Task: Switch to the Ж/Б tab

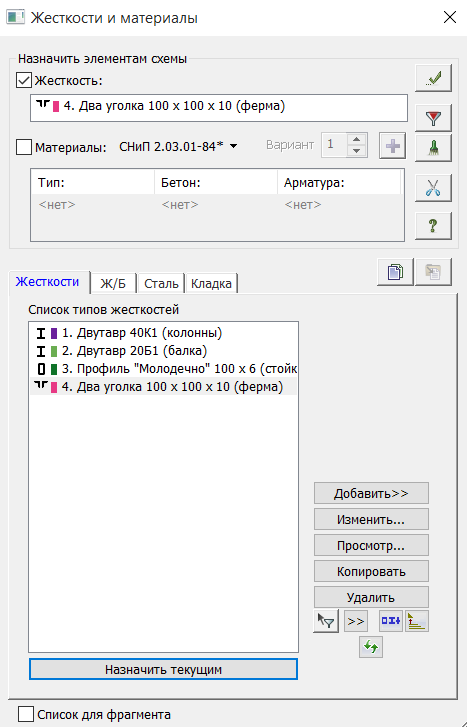Action: [x=113, y=283]
